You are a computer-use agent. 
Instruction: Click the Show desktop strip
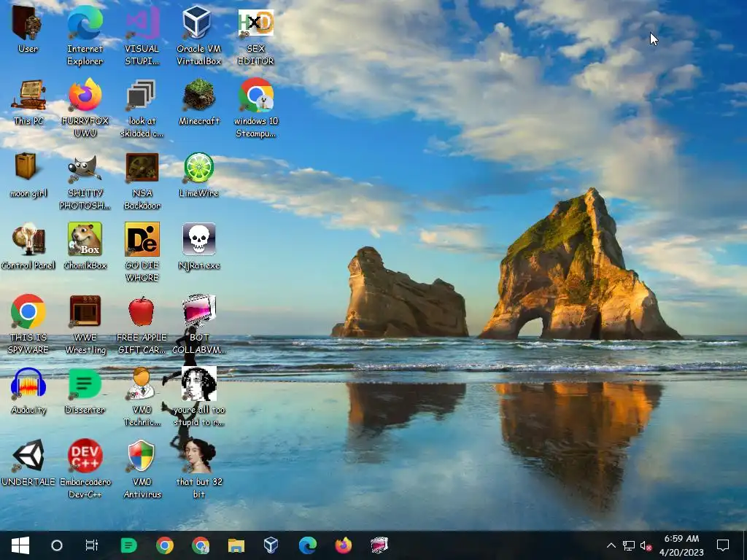[x=744, y=545]
